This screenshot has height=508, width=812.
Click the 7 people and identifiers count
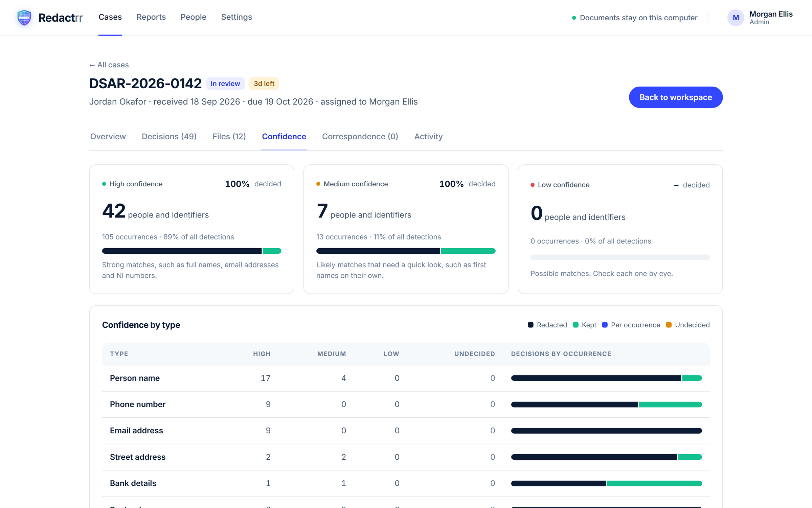[x=364, y=211]
